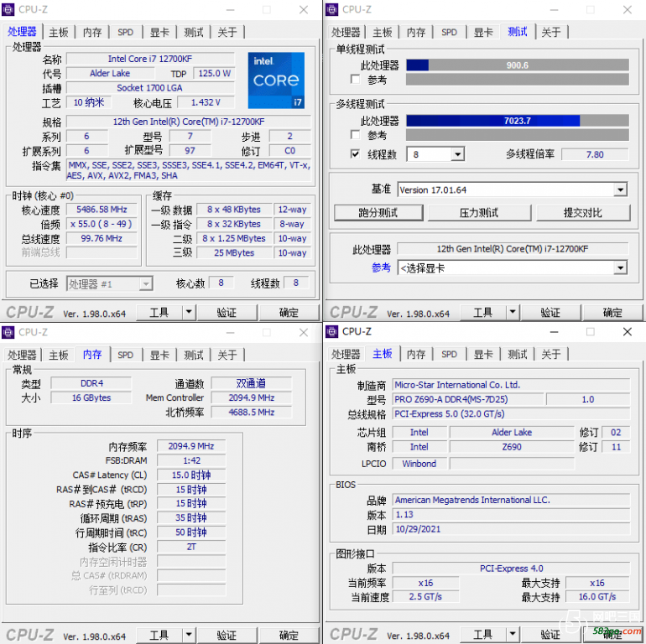
Task: Switch to 主板 tab in top-left window
Action: (x=59, y=32)
